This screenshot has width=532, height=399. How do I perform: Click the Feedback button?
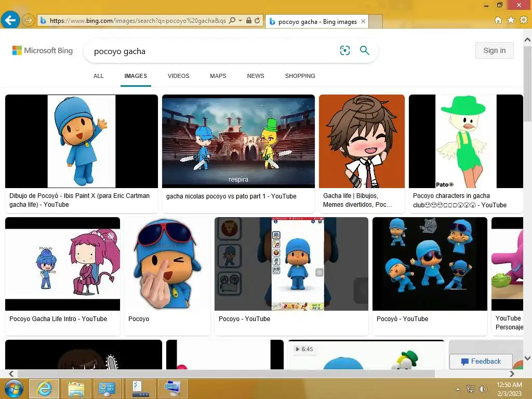pyautogui.click(x=481, y=362)
